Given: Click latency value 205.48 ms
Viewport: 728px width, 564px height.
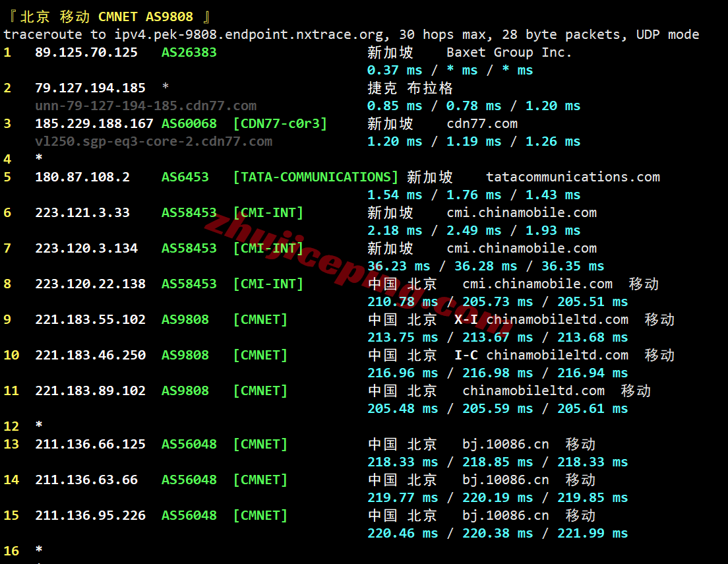Looking at the screenshot, I should point(402,408).
